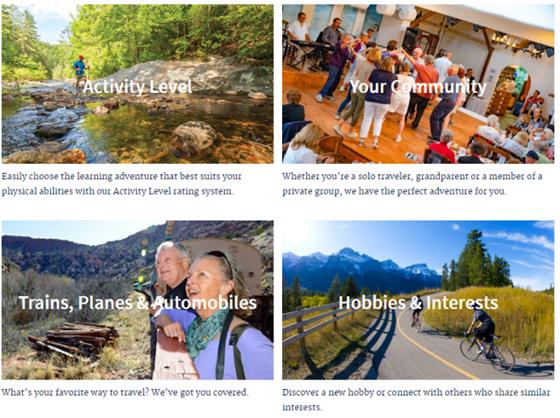Click the dance hall community photo
The height and width of the screenshot is (418, 560).
[418, 84]
